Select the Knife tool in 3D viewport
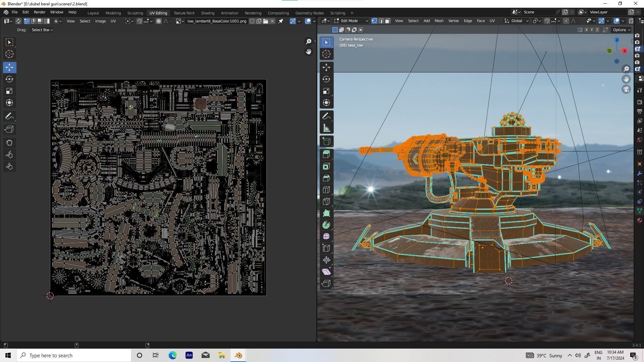 (x=326, y=201)
